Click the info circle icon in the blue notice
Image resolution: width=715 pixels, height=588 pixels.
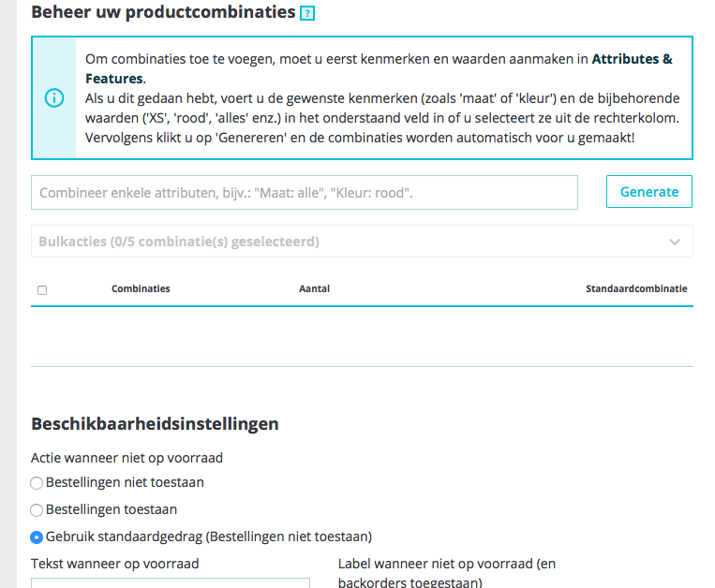(54, 98)
